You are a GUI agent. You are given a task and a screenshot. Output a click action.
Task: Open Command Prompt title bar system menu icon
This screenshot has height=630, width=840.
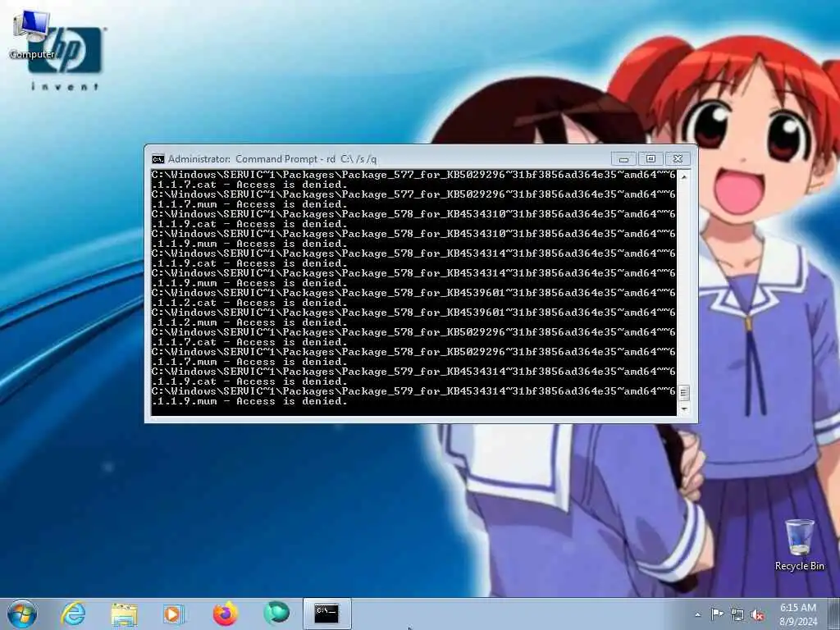pyautogui.click(x=158, y=159)
